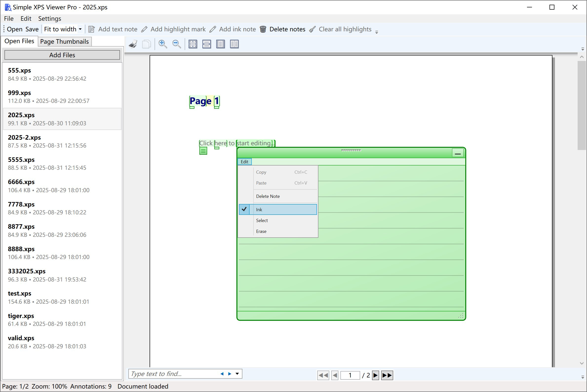Click the page number input box
Viewport: 587px width, 392px height.
350,375
